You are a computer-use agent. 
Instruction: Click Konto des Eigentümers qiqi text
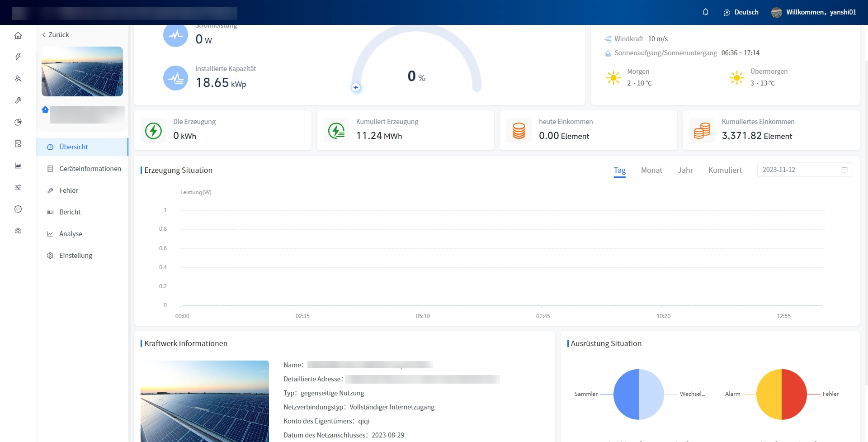pyautogui.click(x=326, y=421)
